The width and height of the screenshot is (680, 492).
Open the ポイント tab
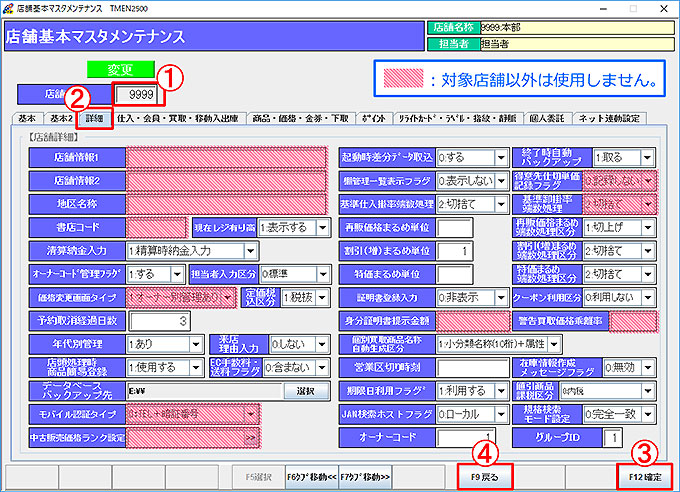[374, 118]
